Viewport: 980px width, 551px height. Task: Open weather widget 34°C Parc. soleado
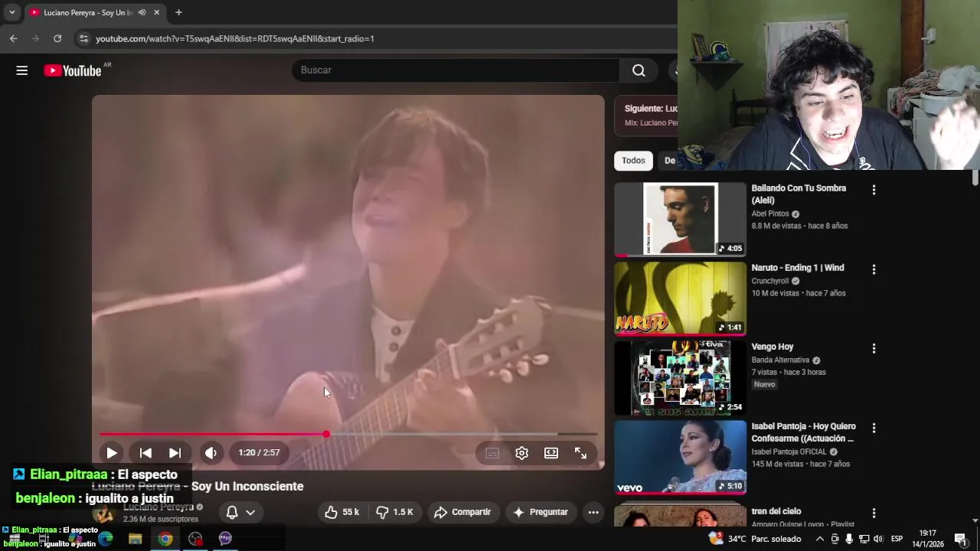coord(755,539)
